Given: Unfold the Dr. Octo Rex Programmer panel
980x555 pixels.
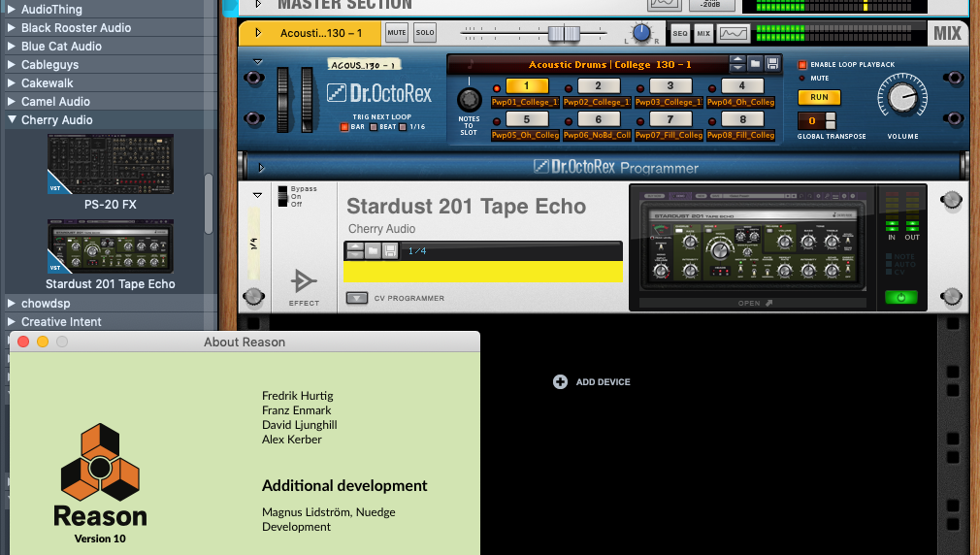Looking at the screenshot, I should coord(261,168).
